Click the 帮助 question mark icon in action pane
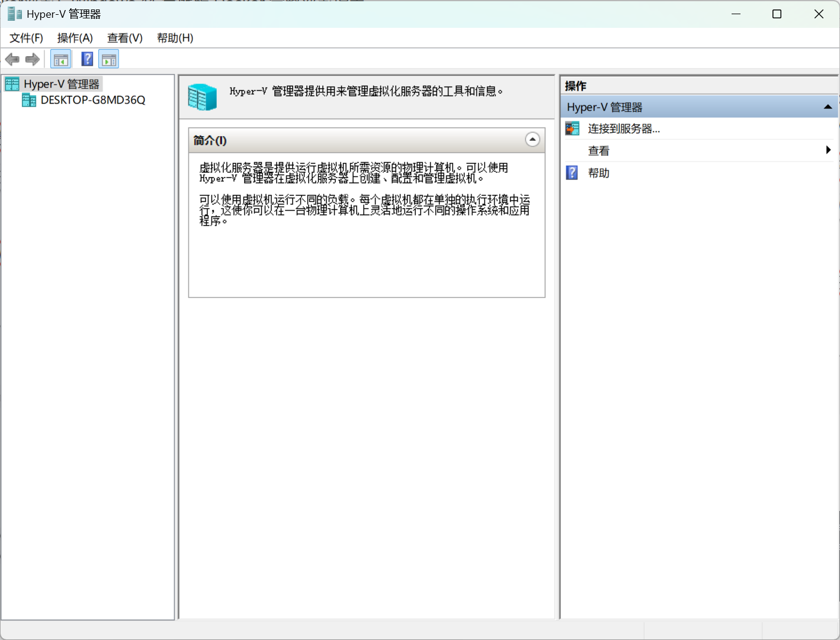The height and width of the screenshot is (640, 840). pos(572,172)
